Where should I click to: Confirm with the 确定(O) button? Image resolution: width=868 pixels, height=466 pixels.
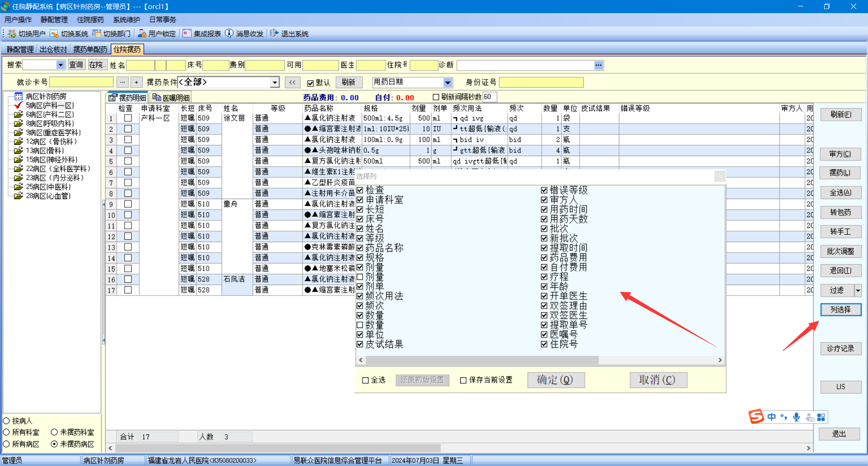point(556,380)
